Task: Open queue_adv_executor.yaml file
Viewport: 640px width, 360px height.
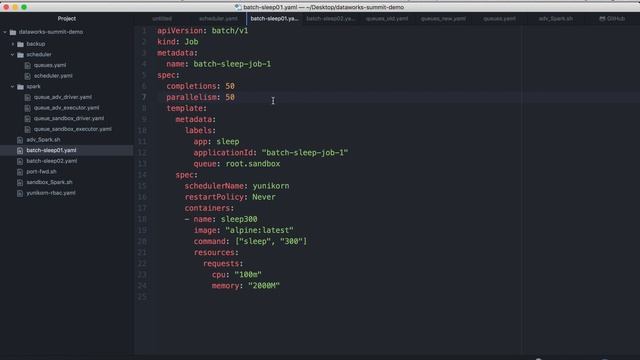Action: point(67,108)
